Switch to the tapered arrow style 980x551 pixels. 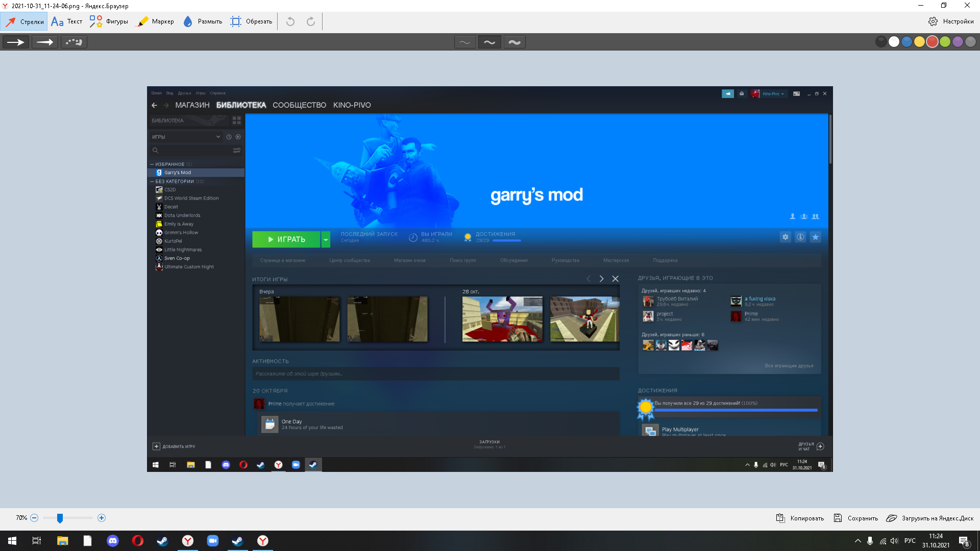point(45,42)
